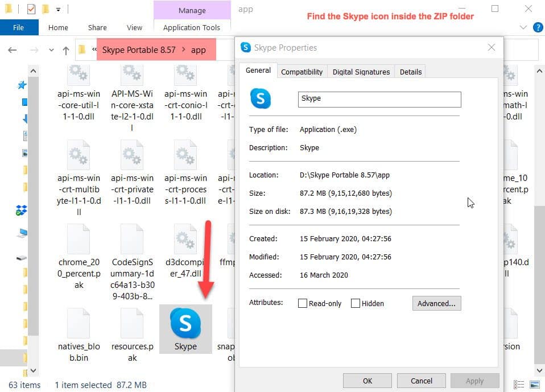Click the OK button
Image resolution: width=545 pixels, height=392 pixels.
368,381
